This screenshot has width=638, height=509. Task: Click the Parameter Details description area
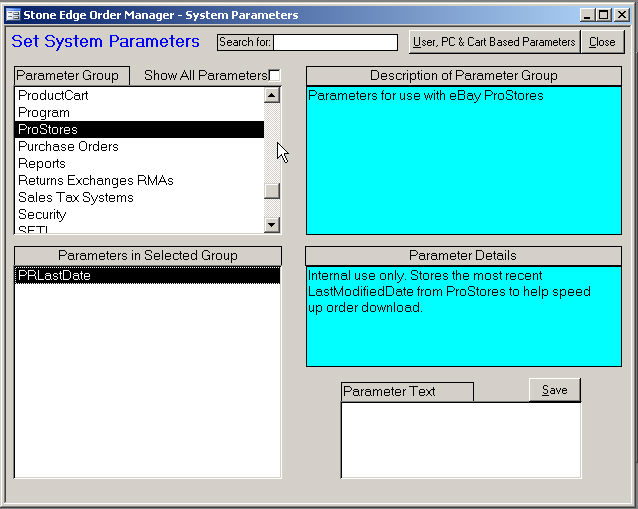point(463,317)
